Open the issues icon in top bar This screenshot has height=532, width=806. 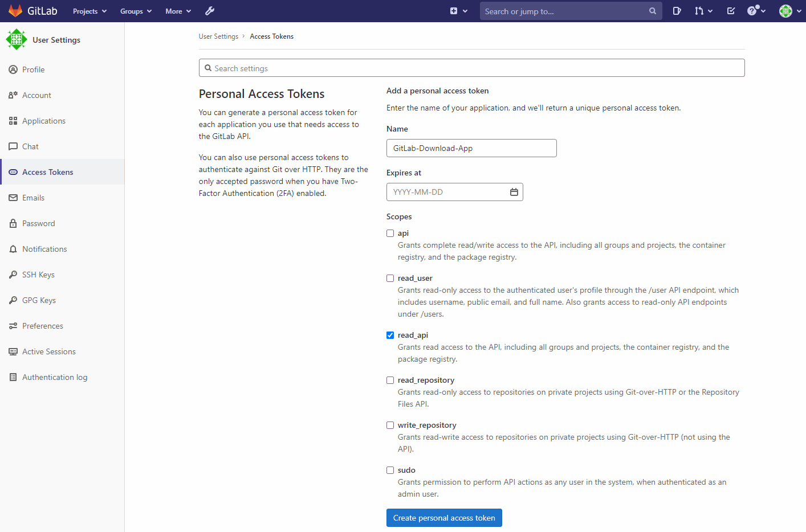click(x=677, y=11)
